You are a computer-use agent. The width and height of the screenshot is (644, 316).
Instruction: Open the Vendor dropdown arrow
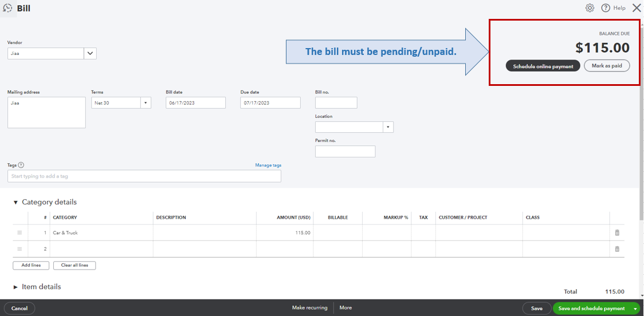coord(90,53)
